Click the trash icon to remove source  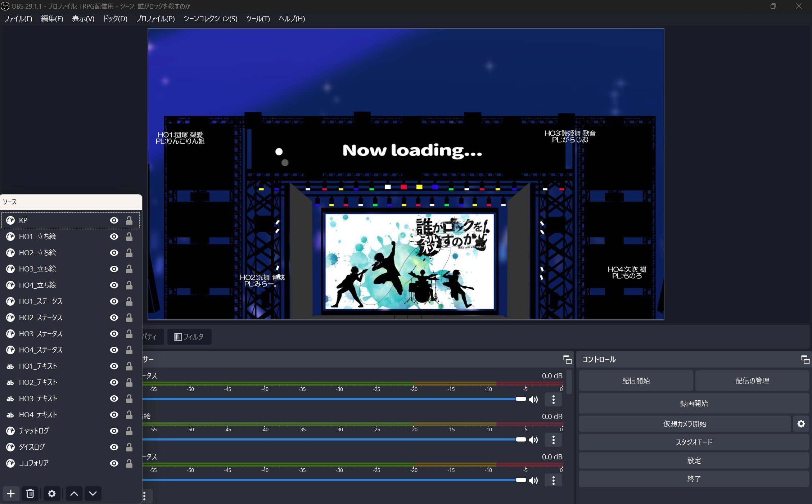(x=30, y=494)
